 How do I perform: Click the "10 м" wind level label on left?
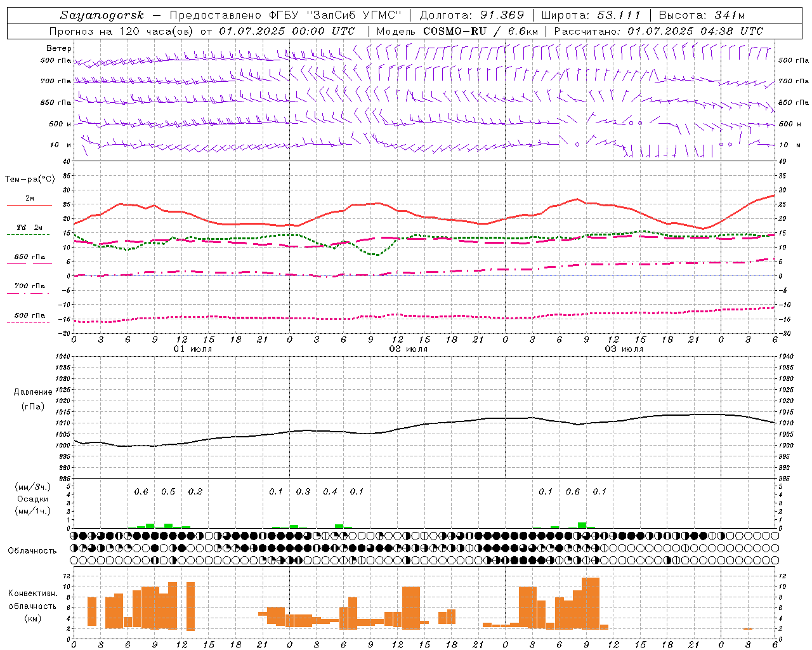point(60,145)
